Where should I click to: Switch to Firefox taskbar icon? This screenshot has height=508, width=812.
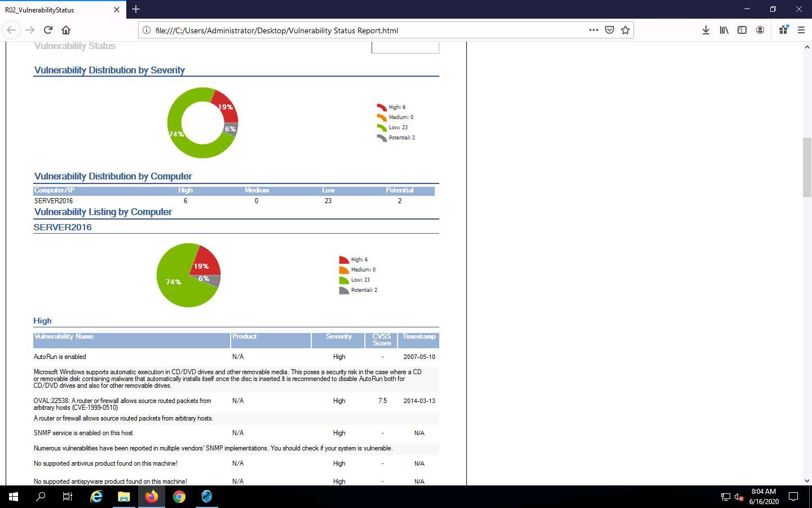point(152,497)
